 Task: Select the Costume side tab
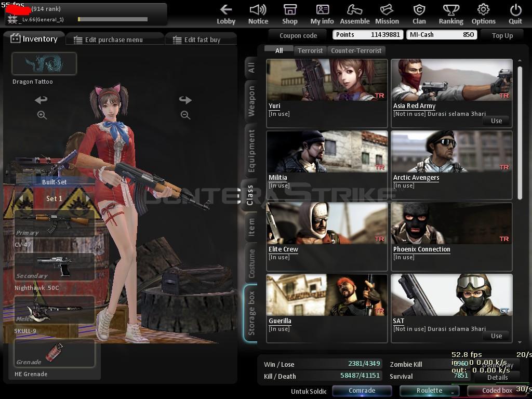[x=251, y=263]
